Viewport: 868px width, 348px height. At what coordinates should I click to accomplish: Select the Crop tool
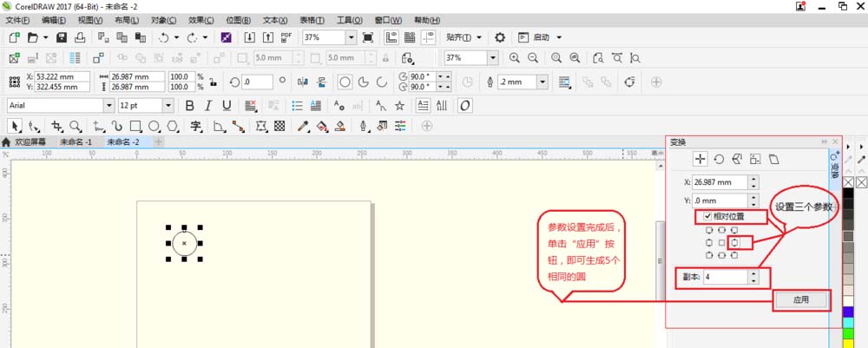point(56,126)
